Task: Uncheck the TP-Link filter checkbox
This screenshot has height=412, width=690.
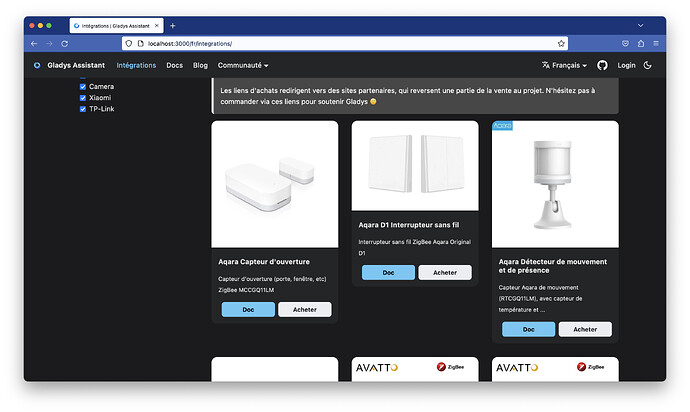Action: [83, 109]
